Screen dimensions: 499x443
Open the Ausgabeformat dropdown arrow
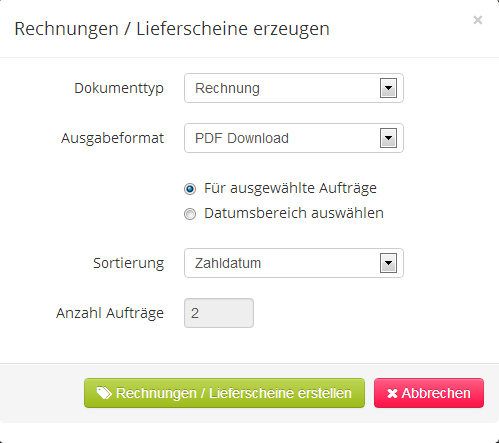(x=388, y=138)
